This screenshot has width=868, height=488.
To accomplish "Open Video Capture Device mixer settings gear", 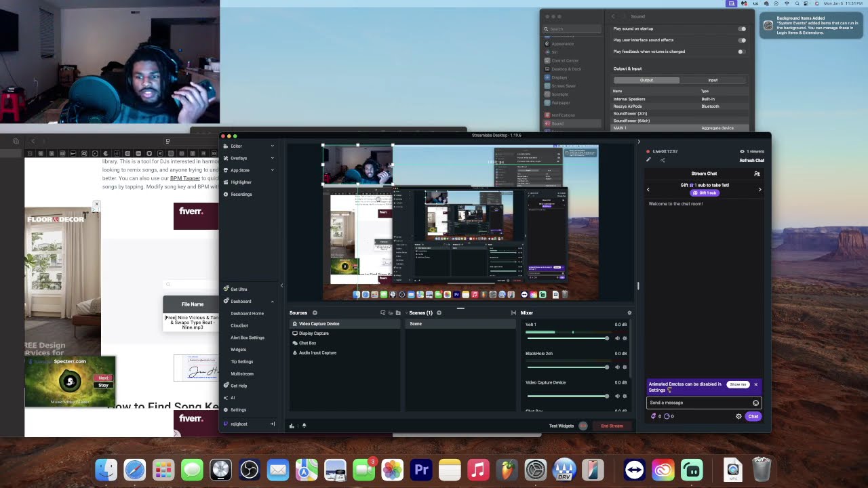I will pyautogui.click(x=625, y=396).
